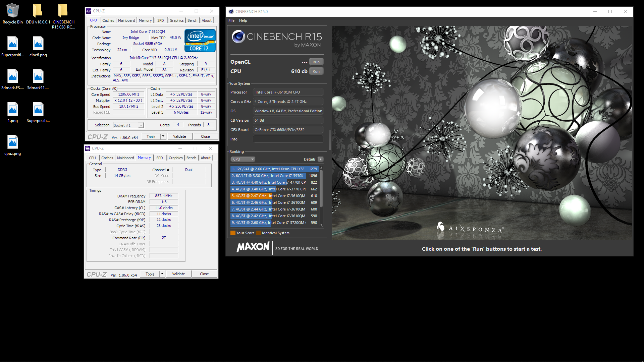Click the empty Info input field
The image size is (644, 362).
click(288, 139)
